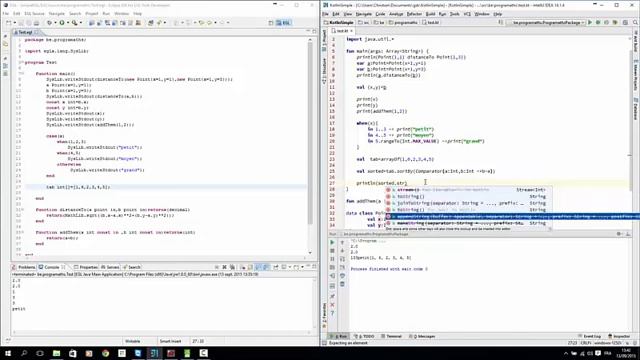Screen dimensions: 640x360
Task: Clear all output with the Run panel trash icon
Action: pos(342,284)
